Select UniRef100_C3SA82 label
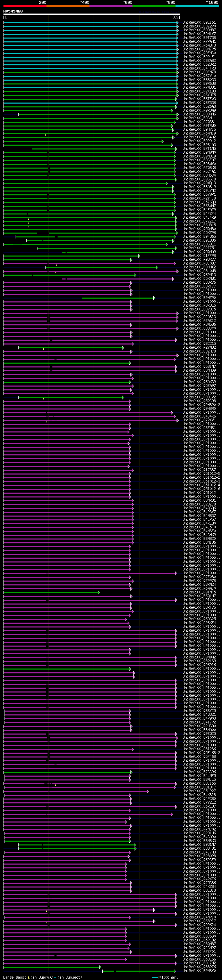This screenshot has width=222, height=980. [199, 60]
